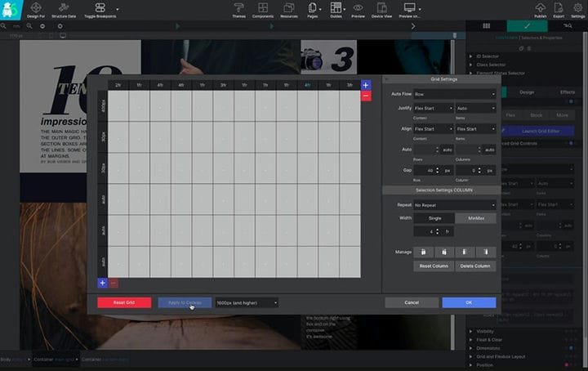Click the app logo in the corner
588x371 pixels.
pos(10,10)
